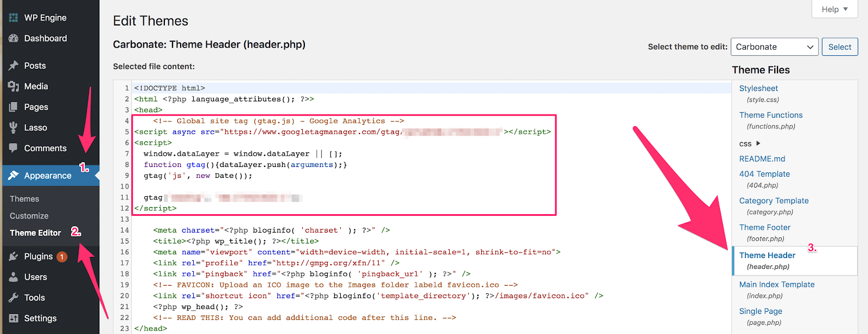This screenshot has height=334, width=868.
Task: Click the Lasso cactus icon
Action: coord(14,127)
